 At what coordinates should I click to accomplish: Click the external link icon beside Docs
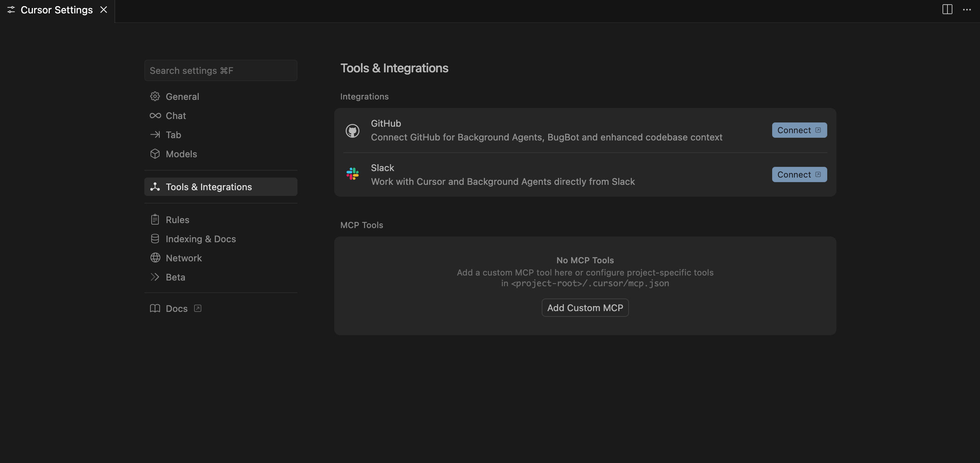pyautogui.click(x=198, y=308)
